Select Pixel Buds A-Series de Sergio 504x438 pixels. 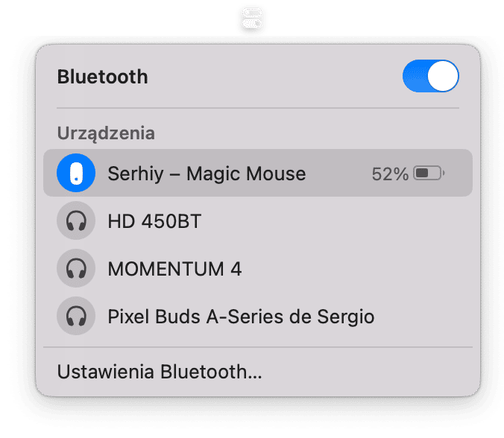click(241, 317)
